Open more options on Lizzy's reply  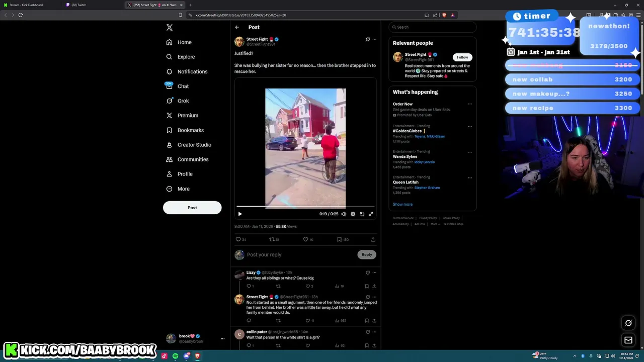tap(374, 273)
